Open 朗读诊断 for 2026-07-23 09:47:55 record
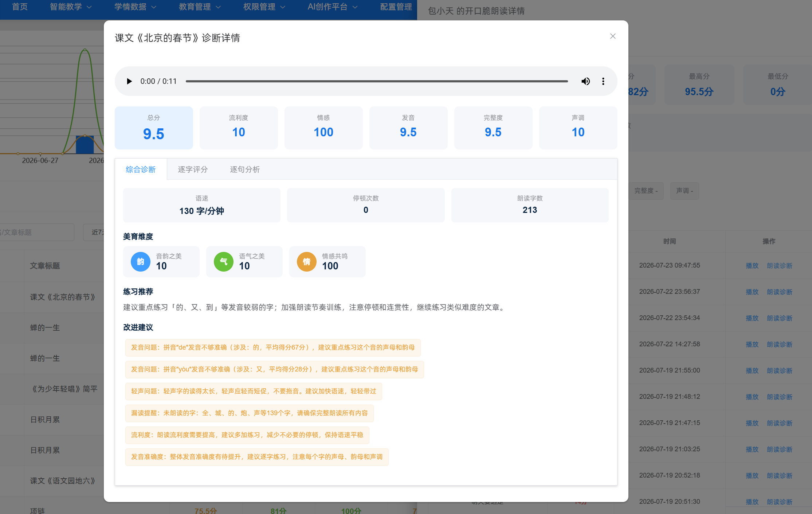Screen dimensions: 812x514 780,266
